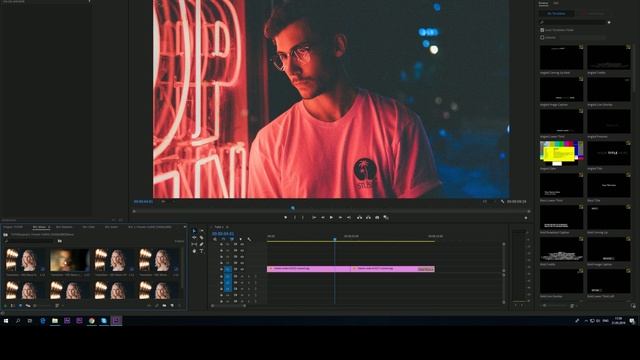Click the My Templates button
The image size is (640, 360).
(x=556, y=13)
